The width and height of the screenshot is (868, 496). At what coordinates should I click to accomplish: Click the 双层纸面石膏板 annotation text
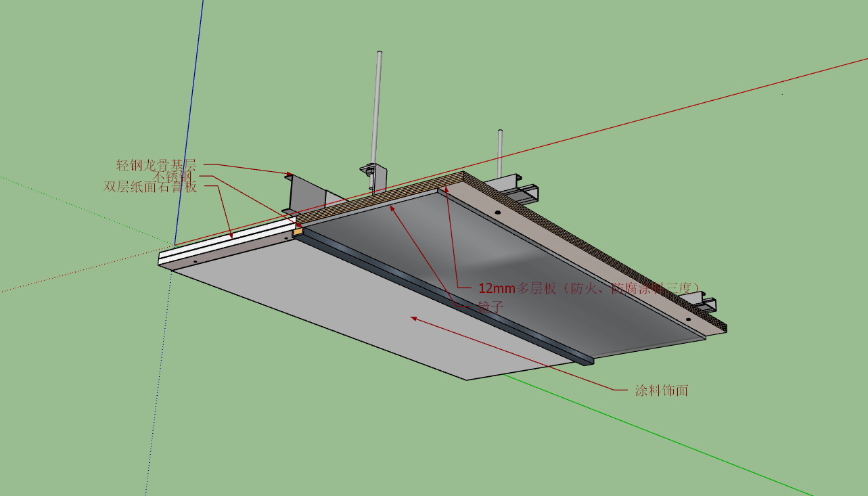[x=150, y=187]
